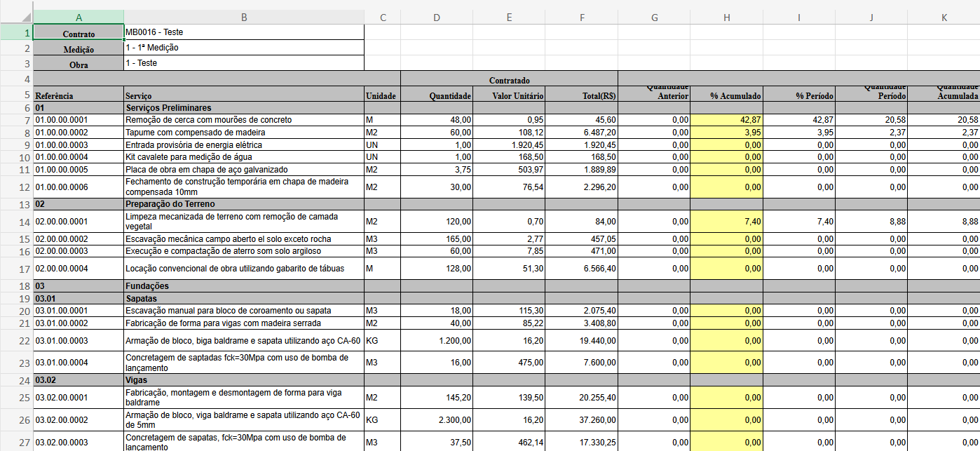Select 'Tapume com compensado de madeira' cell
Viewport: 980px width, 451px height.
(x=243, y=133)
